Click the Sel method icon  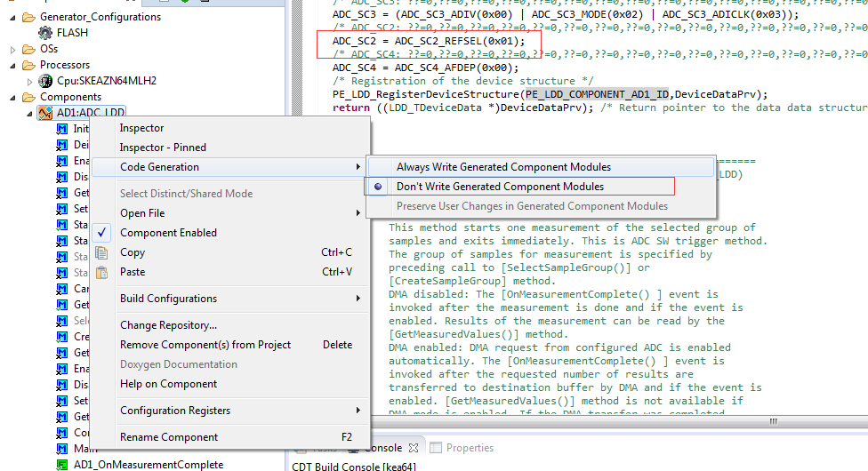coord(62,321)
